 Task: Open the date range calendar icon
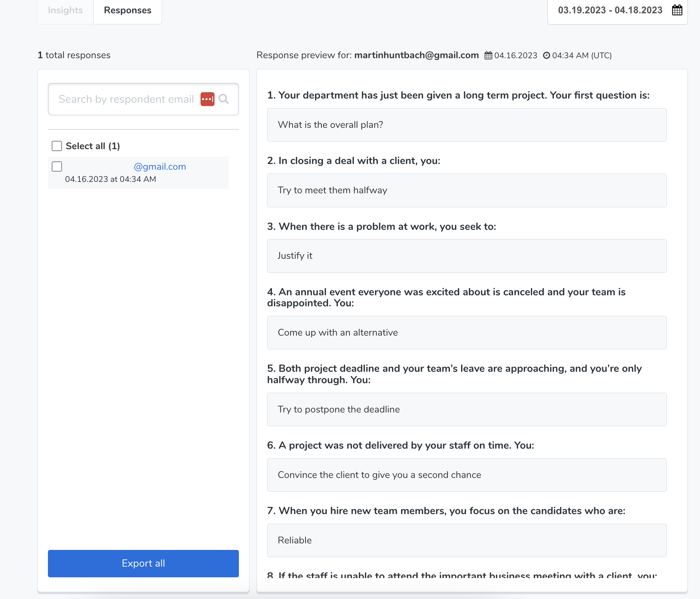[x=677, y=10]
